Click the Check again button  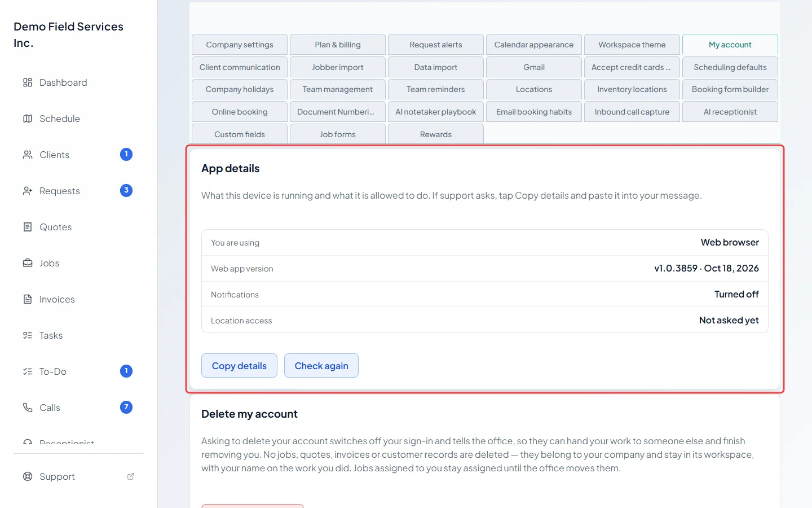tap(321, 366)
